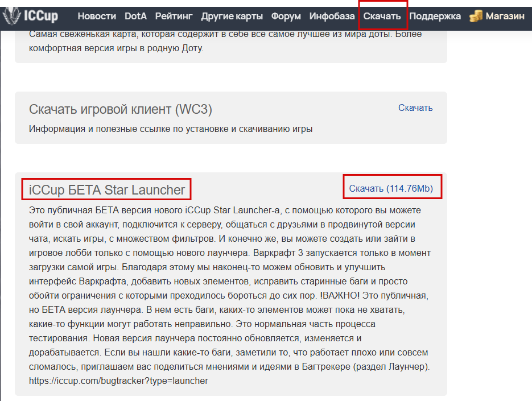
Task: Click text 'комфортная версия игры в родную Доту'
Action: (116, 48)
